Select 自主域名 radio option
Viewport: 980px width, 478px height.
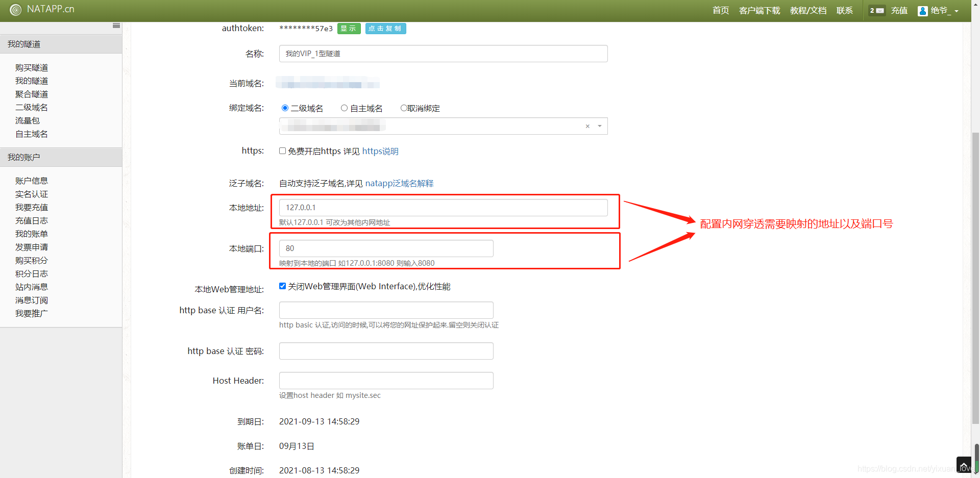click(x=344, y=108)
